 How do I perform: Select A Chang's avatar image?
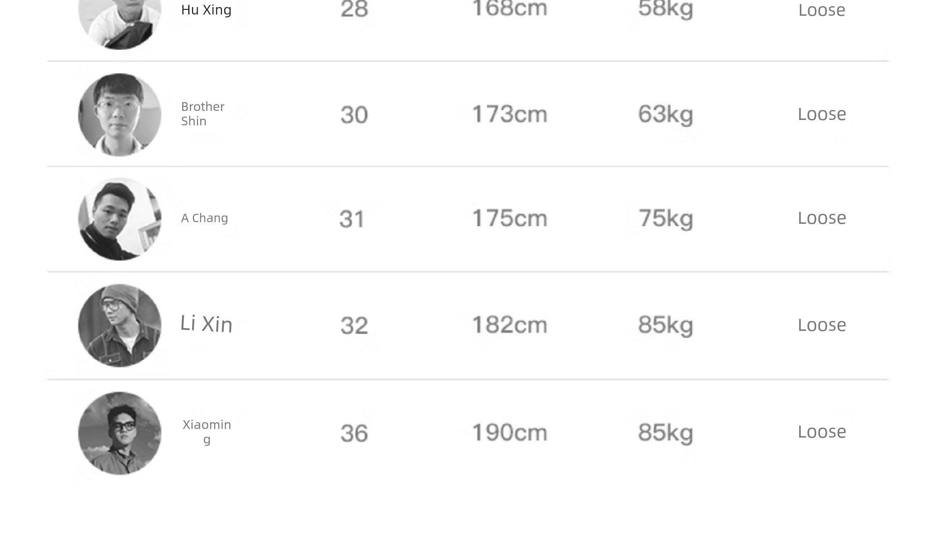click(x=120, y=219)
